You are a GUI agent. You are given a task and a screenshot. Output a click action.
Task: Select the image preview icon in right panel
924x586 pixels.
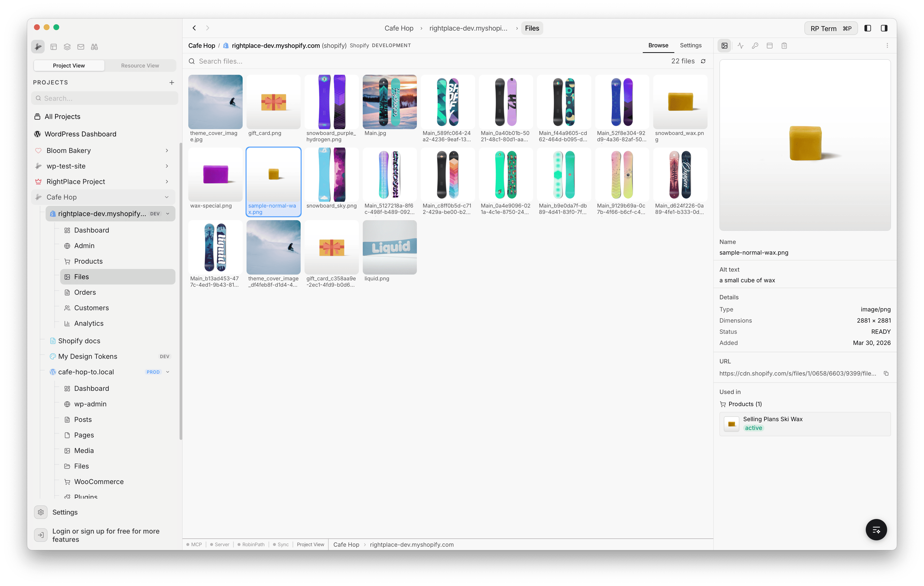[x=725, y=45]
